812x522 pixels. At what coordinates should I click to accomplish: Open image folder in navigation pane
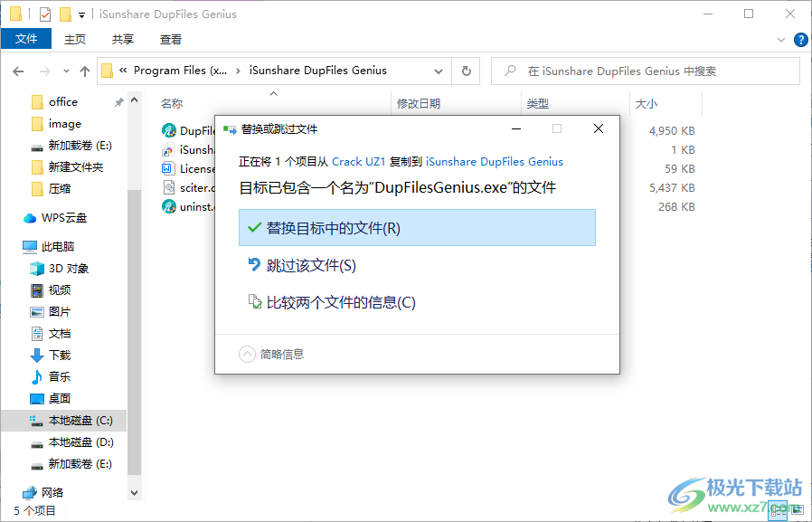(x=65, y=124)
